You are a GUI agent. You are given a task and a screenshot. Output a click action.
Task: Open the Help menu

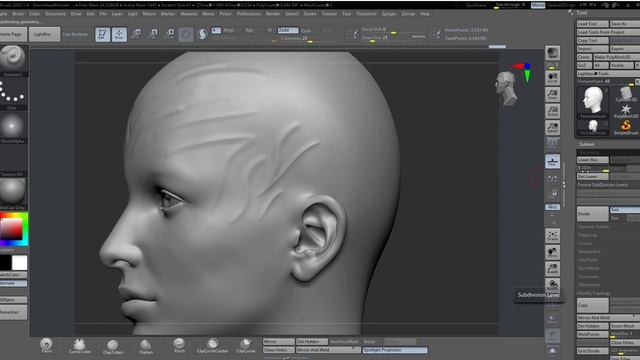(x=424, y=13)
